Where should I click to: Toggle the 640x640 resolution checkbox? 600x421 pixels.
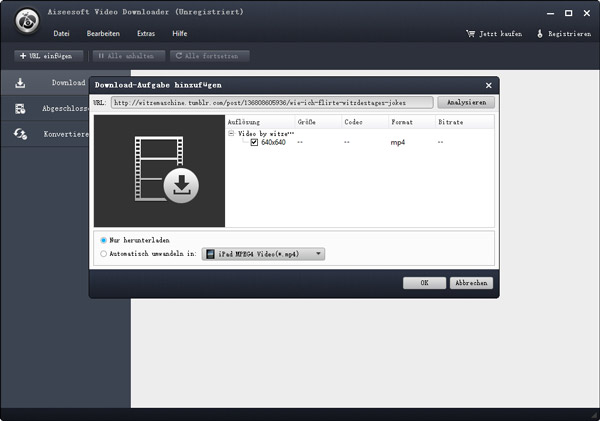coord(254,143)
